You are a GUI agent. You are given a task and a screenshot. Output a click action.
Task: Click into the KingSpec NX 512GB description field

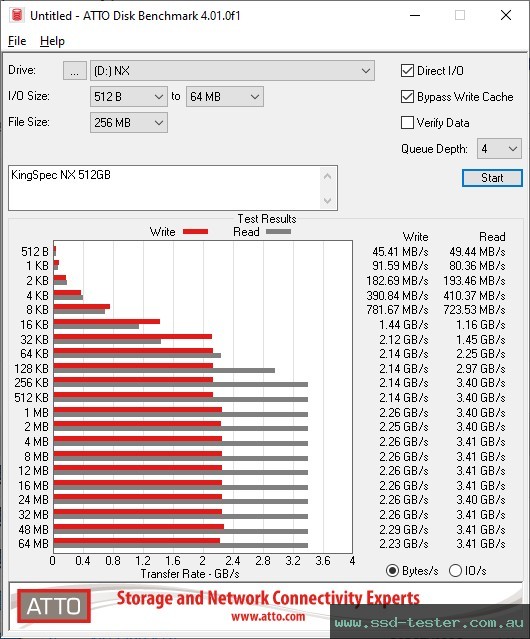pos(165,188)
